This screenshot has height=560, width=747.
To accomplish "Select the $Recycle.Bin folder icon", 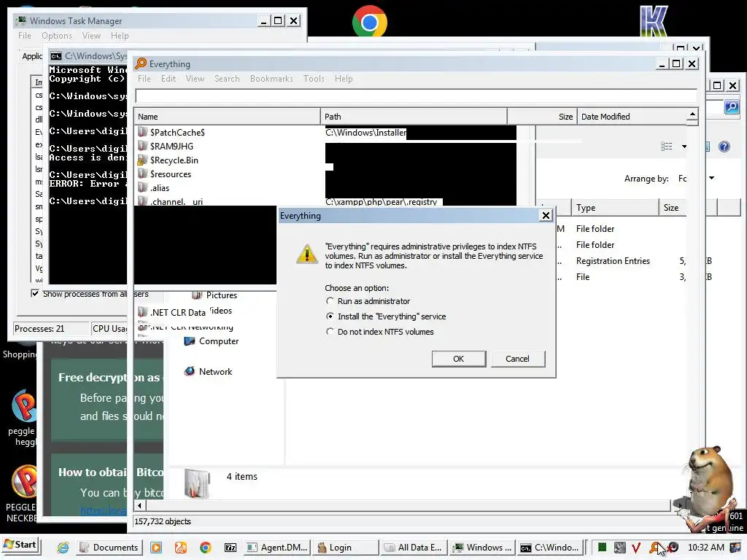I will (142, 160).
